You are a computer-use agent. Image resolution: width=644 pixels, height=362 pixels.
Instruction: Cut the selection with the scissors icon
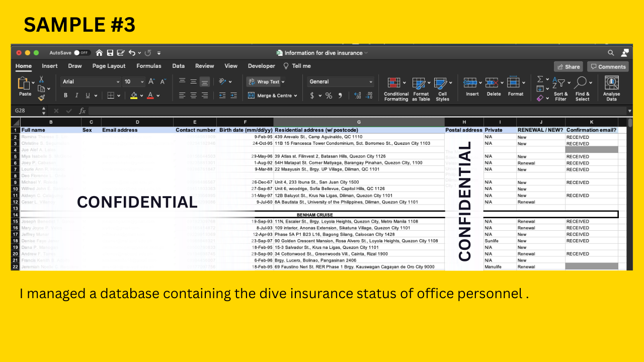coord(41,79)
